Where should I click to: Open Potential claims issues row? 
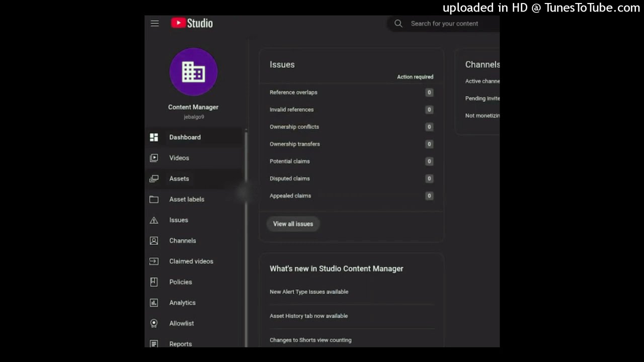coord(351,161)
